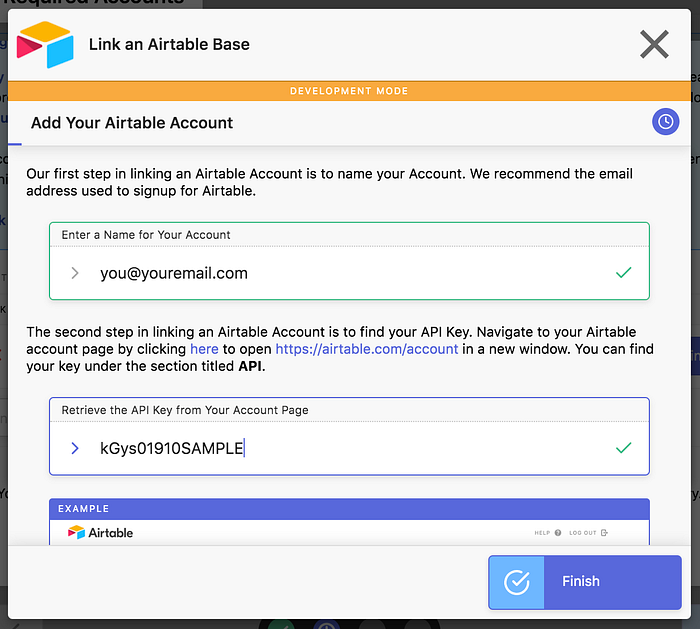
Task: Click the Finish button
Action: click(x=585, y=582)
